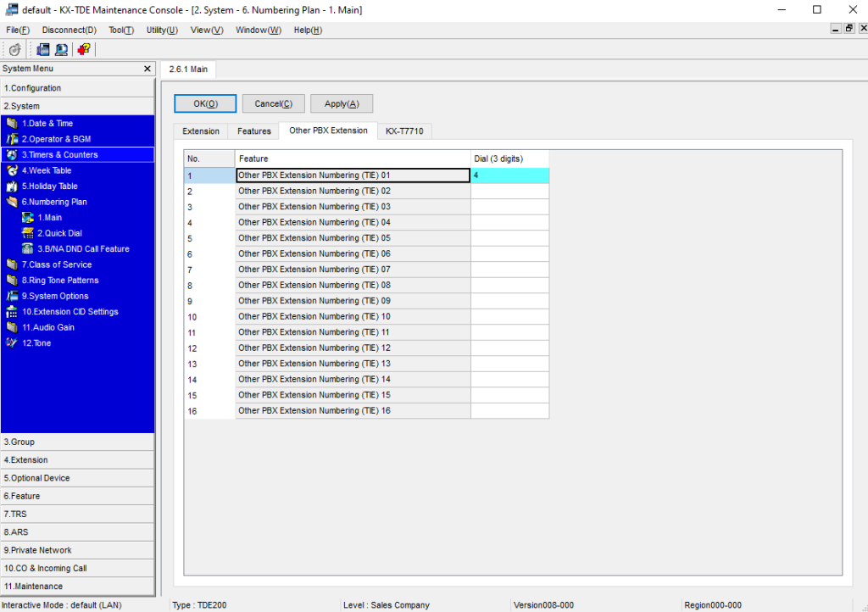Open the Utility menu
868x612 pixels.
[162, 30]
